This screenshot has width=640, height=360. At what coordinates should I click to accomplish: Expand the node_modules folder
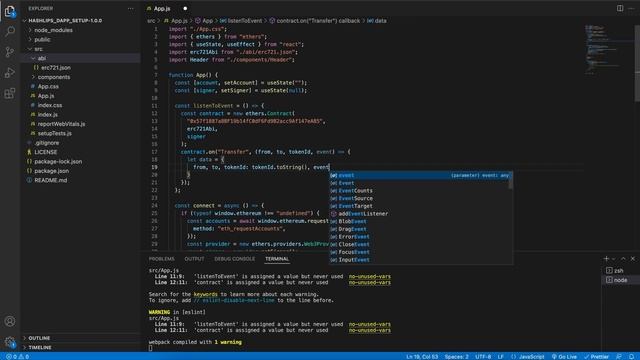[53, 30]
